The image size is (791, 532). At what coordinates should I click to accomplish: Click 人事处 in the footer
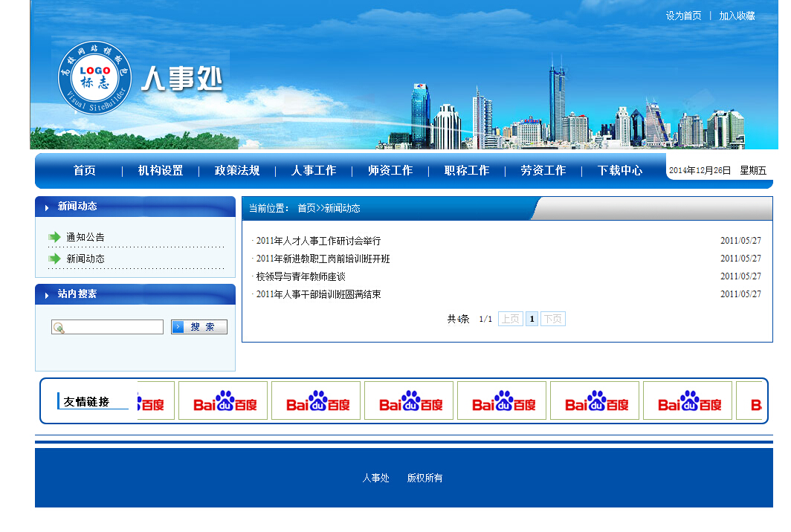coord(376,478)
